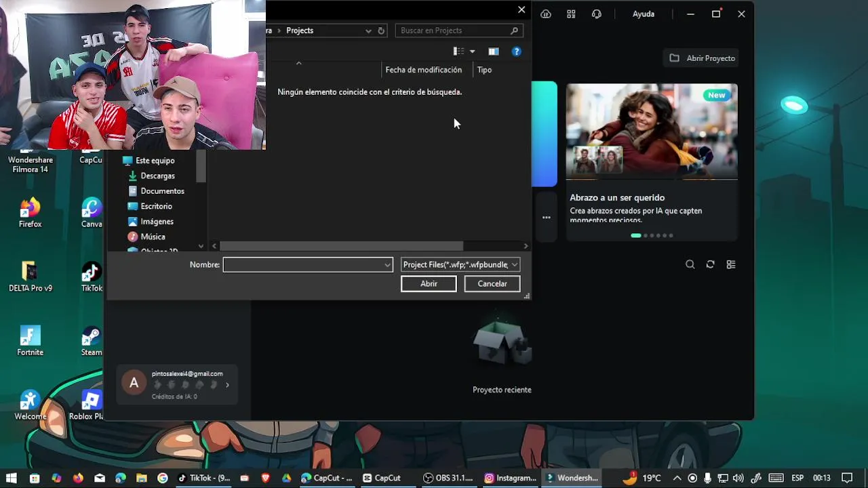This screenshot has width=868, height=488.
Task: Open the Filmora apps grid icon
Action: 571,14
